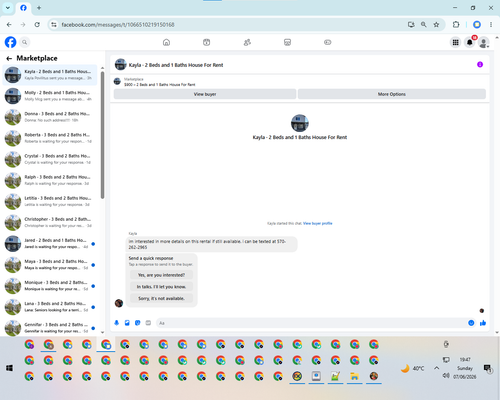Send quick reply 'Sorry, it's not available.'
The height and width of the screenshot is (400, 500).
coord(161,298)
